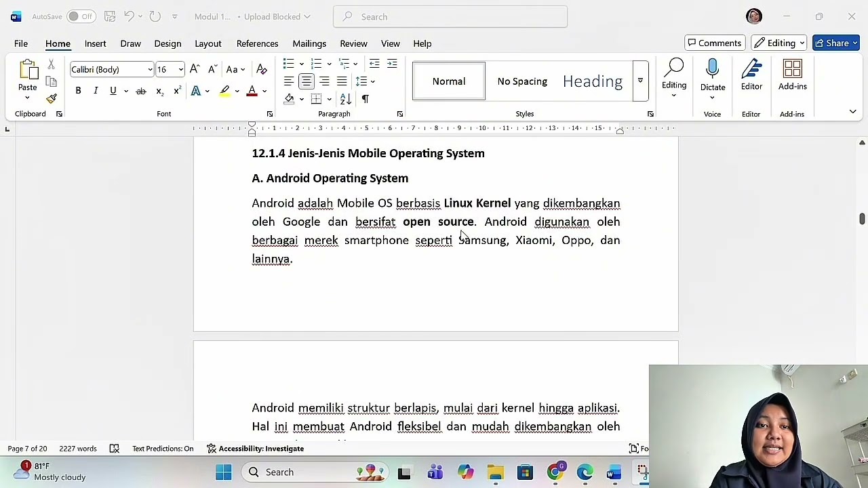Justify paragraph text
Screen dimensions: 868x488
[342, 81]
